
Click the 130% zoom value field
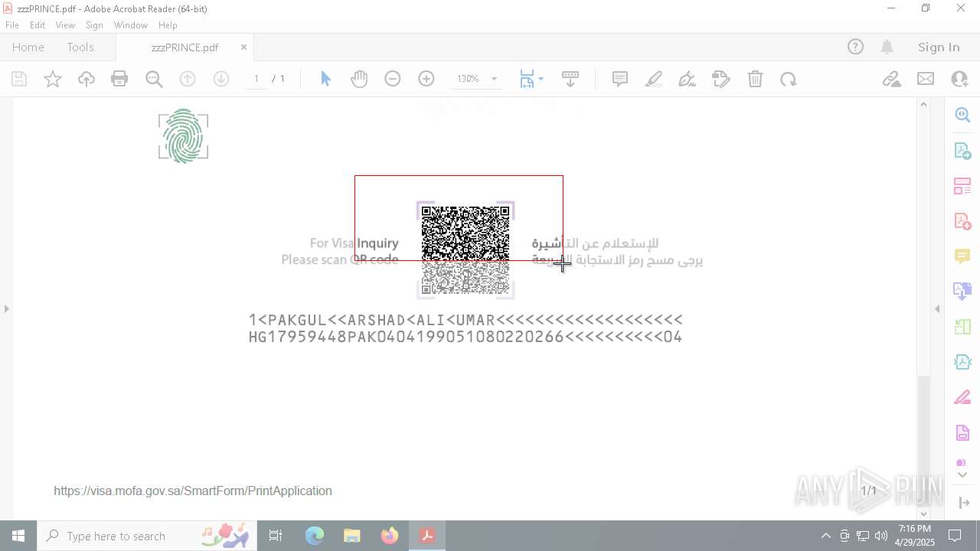tap(468, 79)
